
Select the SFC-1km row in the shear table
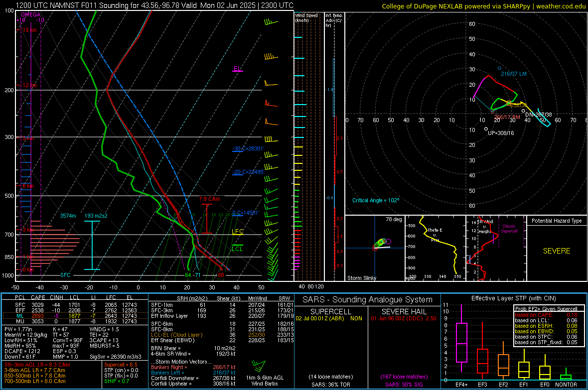click(x=222, y=305)
